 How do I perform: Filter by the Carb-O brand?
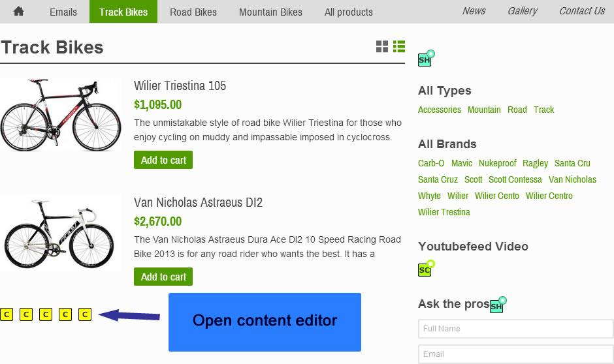pyautogui.click(x=431, y=164)
